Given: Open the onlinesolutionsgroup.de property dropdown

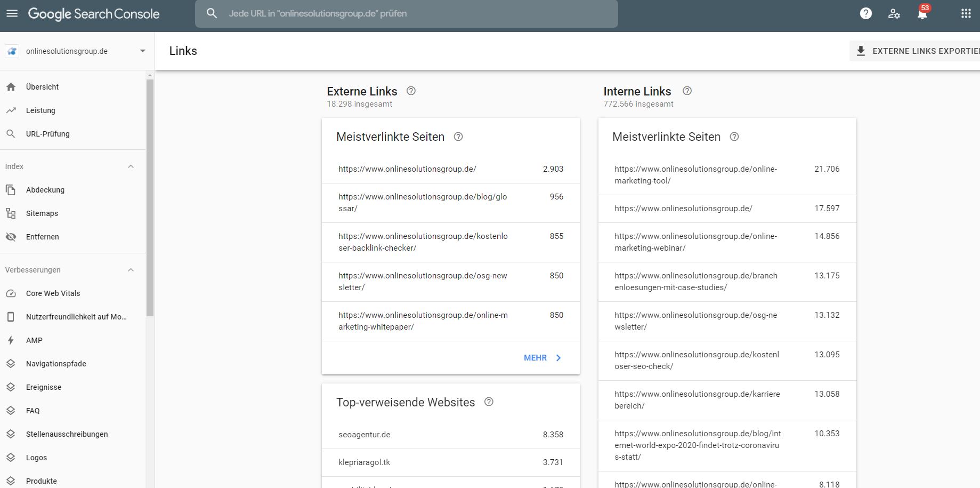Looking at the screenshot, I should pos(142,51).
